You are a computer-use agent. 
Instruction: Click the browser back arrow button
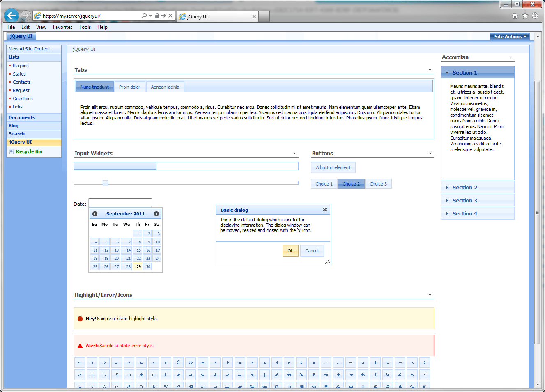11,16
